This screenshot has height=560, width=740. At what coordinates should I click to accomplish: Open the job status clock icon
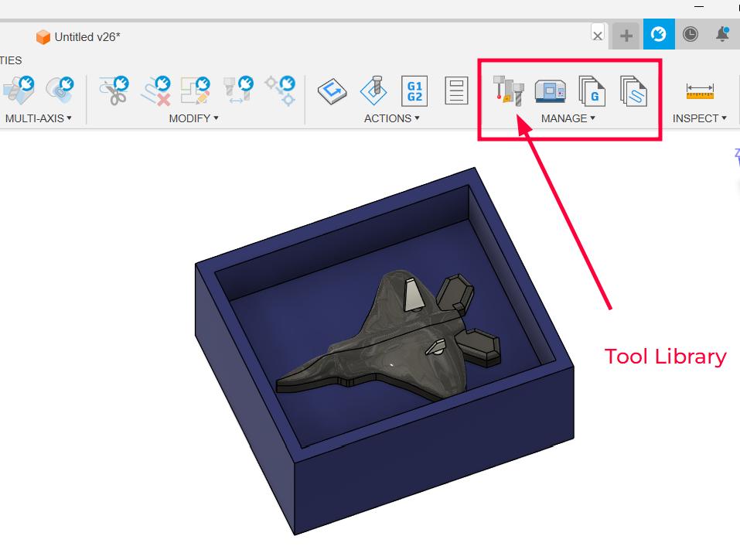(691, 34)
